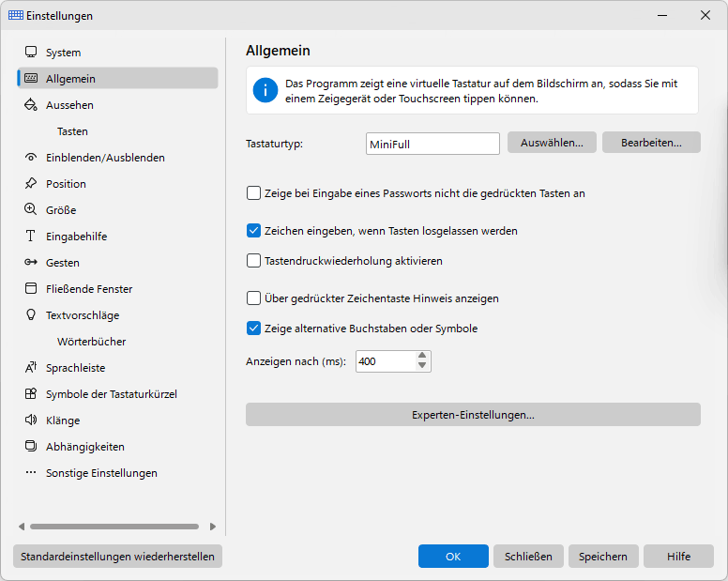
Task: Click the sidebar scrollbar right arrow
Action: point(213,527)
